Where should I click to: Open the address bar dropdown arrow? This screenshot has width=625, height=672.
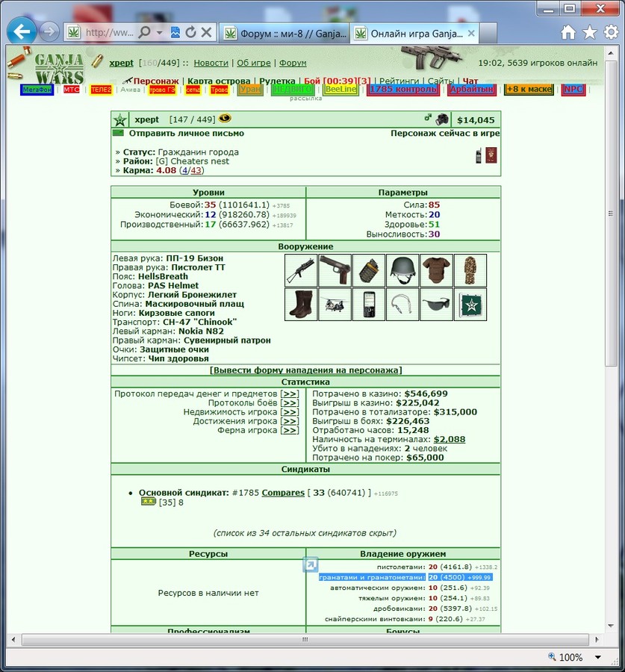[160, 33]
